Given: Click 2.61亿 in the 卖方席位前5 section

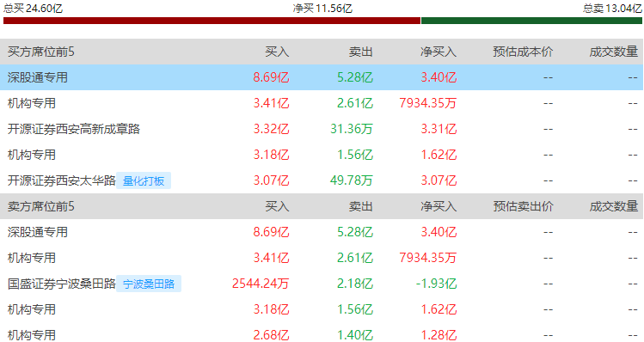Looking at the screenshot, I should 355,258.
